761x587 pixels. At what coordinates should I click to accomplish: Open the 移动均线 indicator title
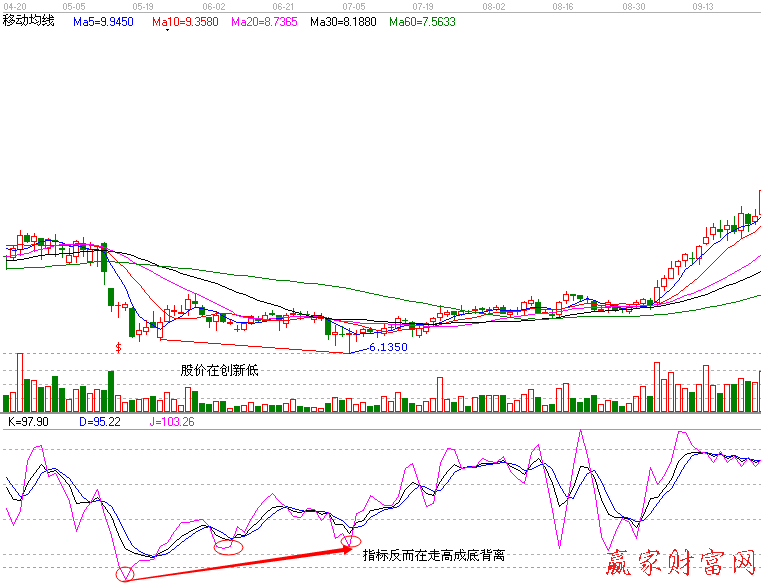point(28,20)
